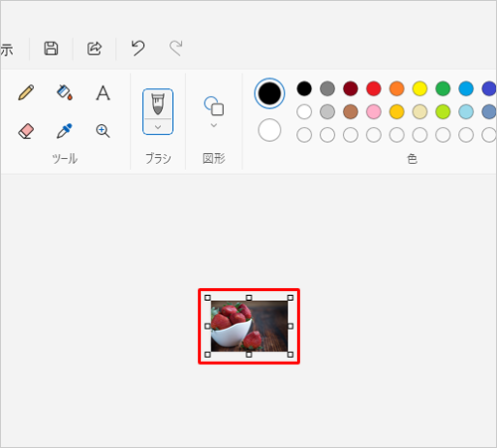The width and height of the screenshot is (497, 448).
Task: Choose the pink color swatch
Action: pos(374,112)
